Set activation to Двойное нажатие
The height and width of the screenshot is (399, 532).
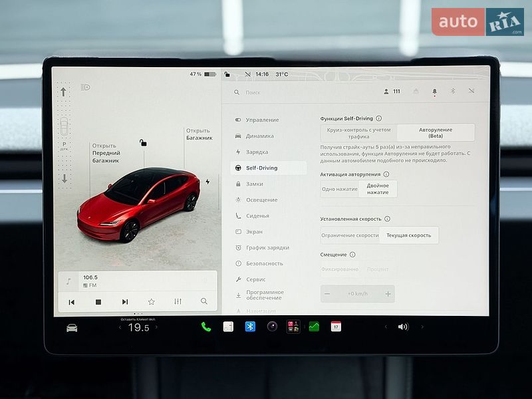point(378,189)
